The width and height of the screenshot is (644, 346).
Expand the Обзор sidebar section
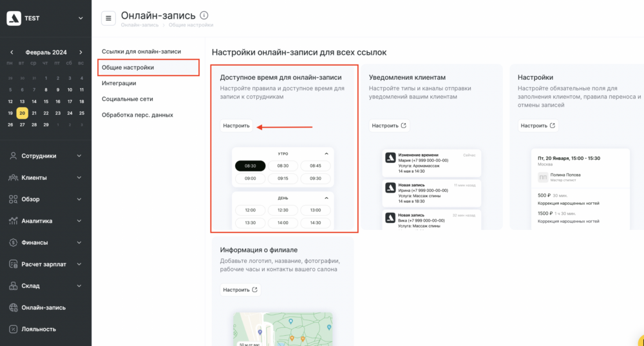pos(79,199)
